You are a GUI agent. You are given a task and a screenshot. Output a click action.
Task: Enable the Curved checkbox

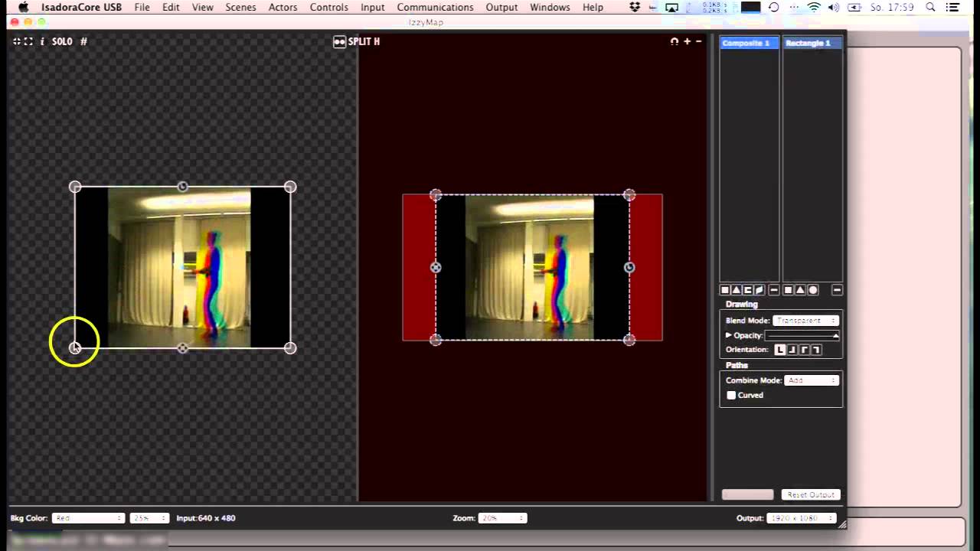pos(731,395)
